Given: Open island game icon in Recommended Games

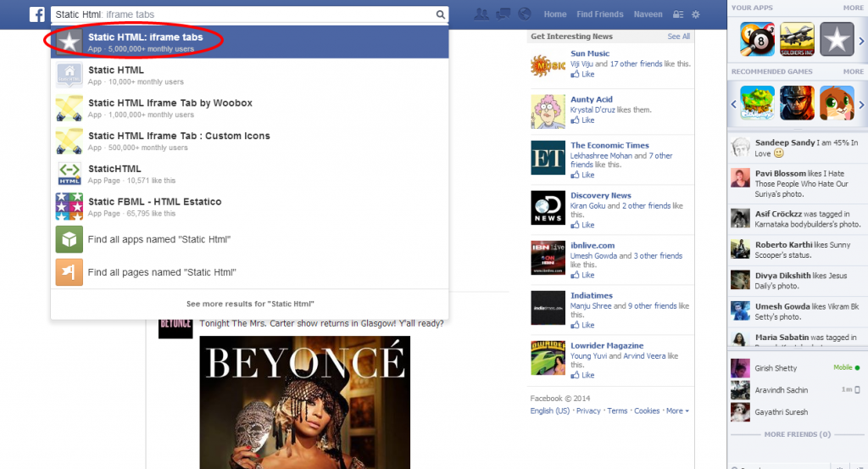Looking at the screenshot, I should coord(757,103).
